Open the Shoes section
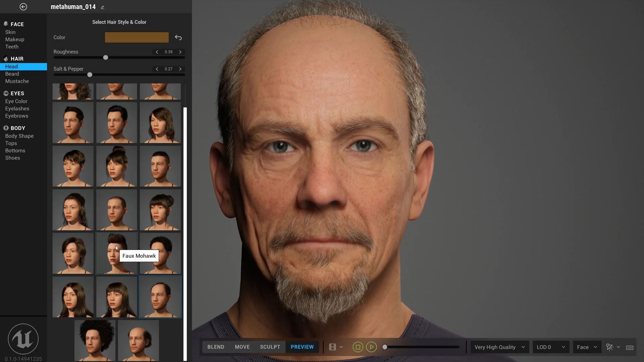Viewport: 644px width, 362px height. (x=12, y=158)
